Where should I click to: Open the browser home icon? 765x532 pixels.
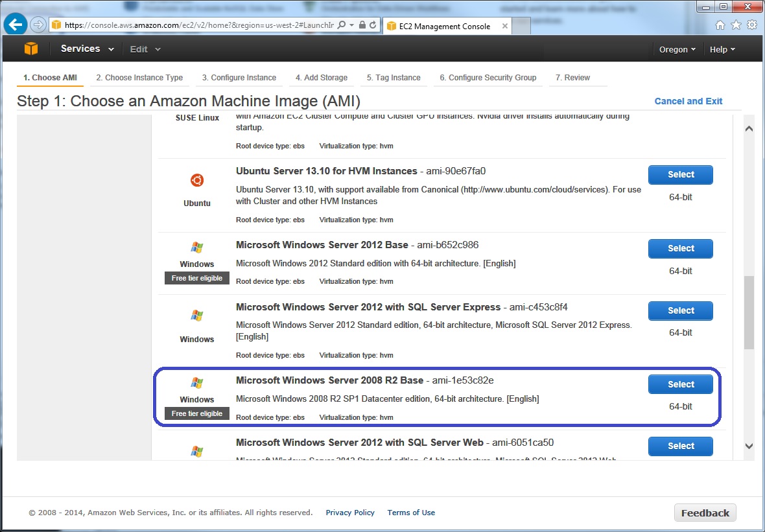point(720,25)
